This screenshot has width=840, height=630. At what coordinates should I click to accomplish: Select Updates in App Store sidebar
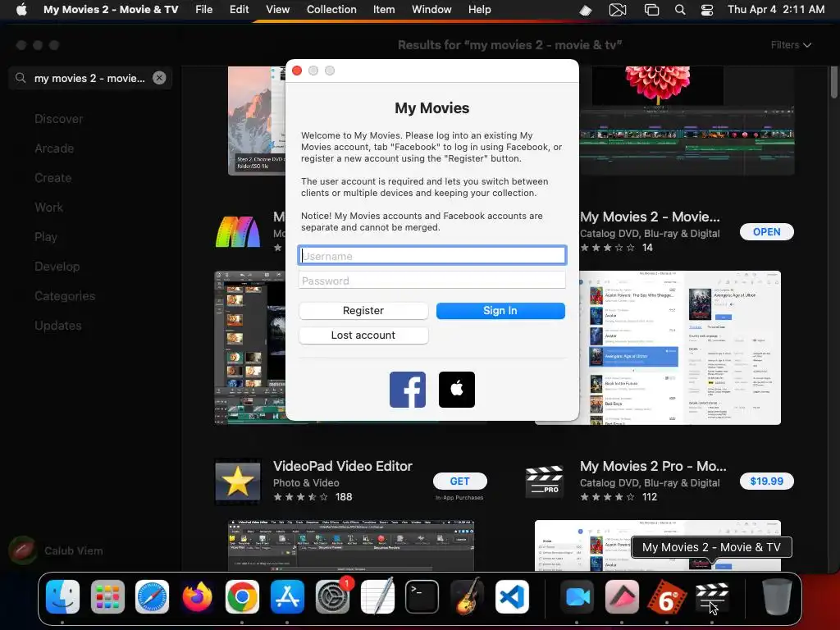[x=58, y=325]
